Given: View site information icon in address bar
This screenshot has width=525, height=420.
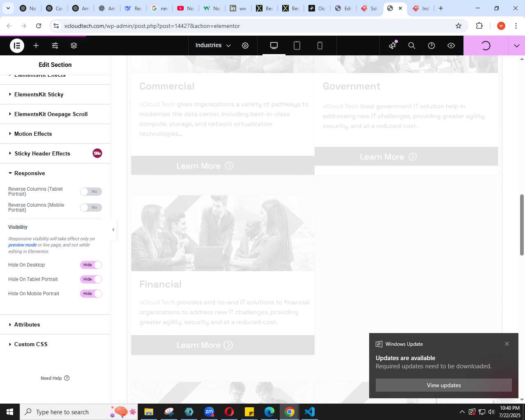Looking at the screenshot, I should (x=57, y=26).
